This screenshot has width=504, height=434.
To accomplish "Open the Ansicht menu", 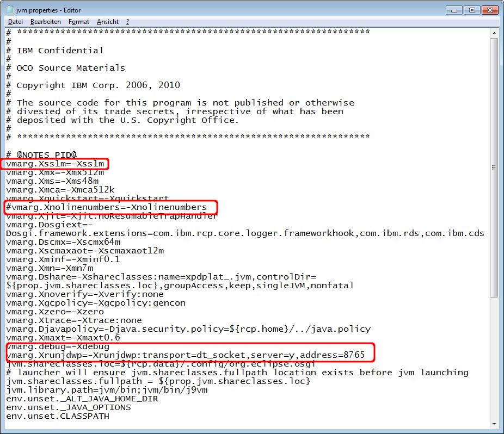I will pos(107,22).
